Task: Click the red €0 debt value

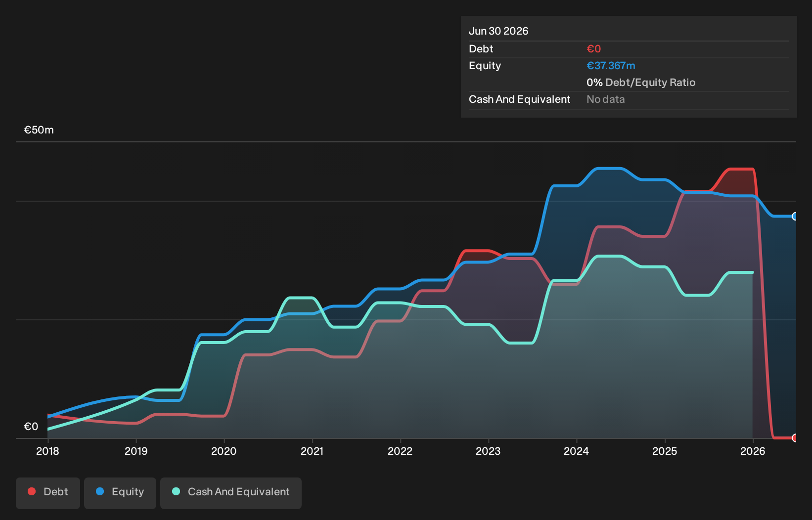Action: 594,49
